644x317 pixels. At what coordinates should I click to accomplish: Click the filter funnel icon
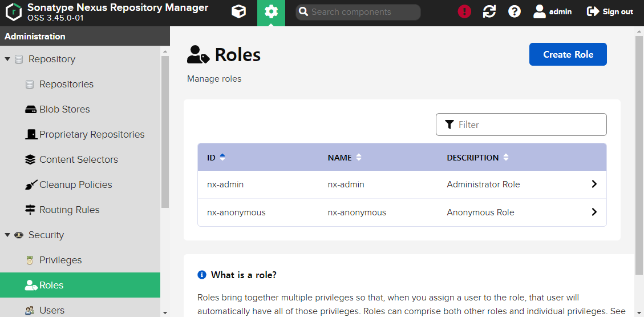click(449, 125)
